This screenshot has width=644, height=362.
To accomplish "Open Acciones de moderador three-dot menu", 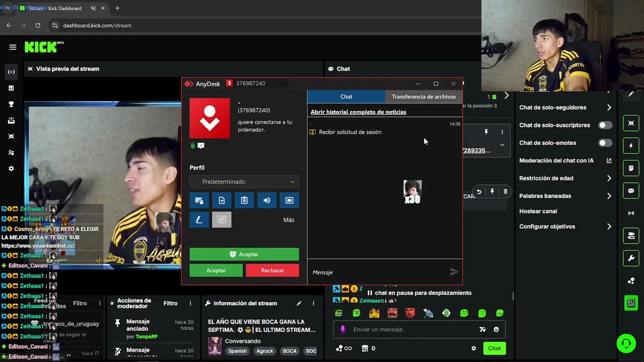I will click(x=190, y=303).
